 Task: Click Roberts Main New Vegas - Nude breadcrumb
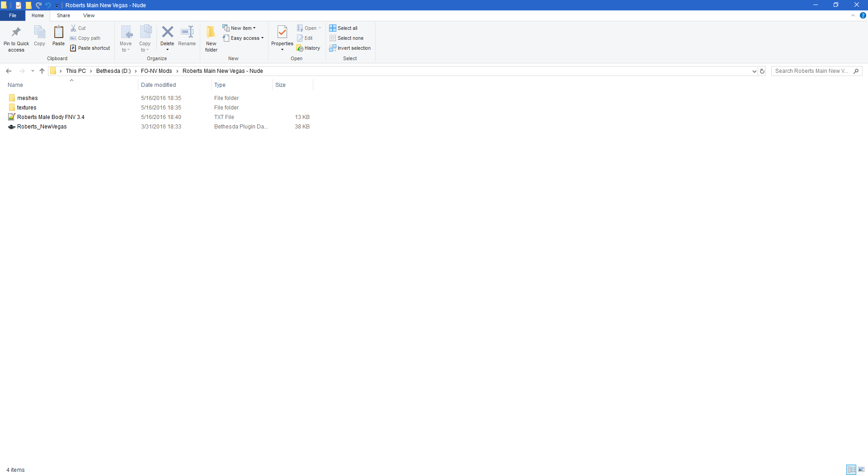[223, 71]
